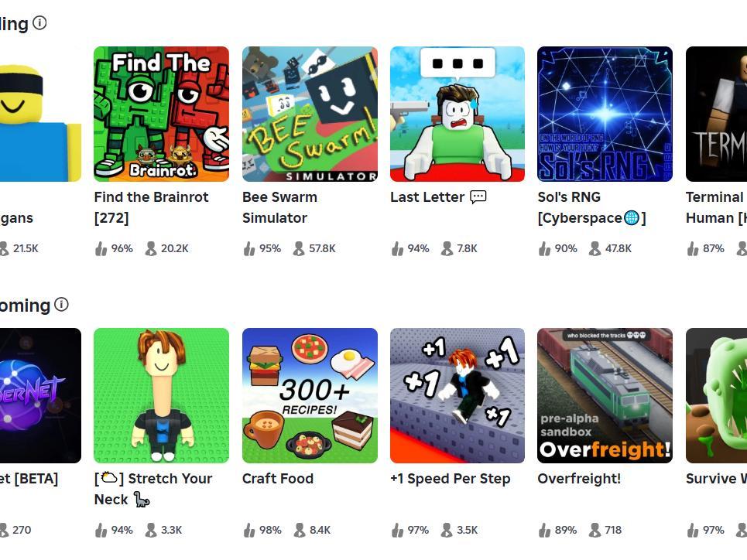Click the Terminal Human game title
The height and width of the screenshot is (560, 747).
pos(716,207)
